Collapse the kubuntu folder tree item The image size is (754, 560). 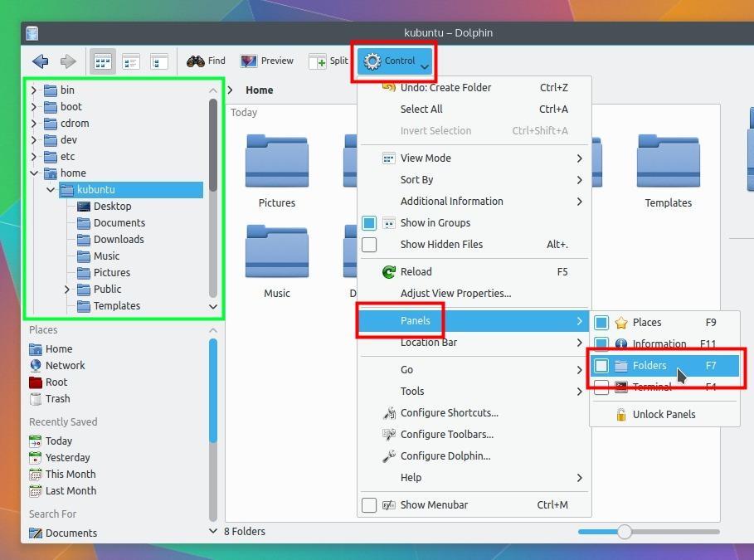tap(51, 189)
